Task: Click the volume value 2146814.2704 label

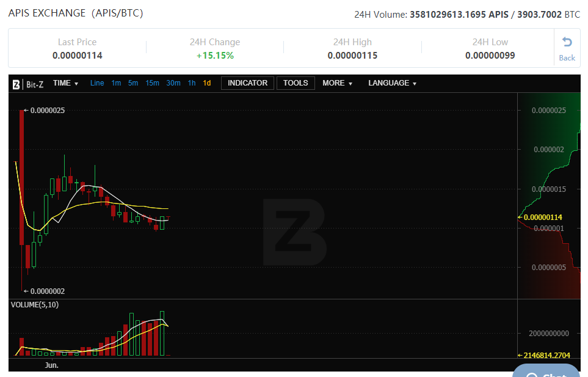Action: 544,355
